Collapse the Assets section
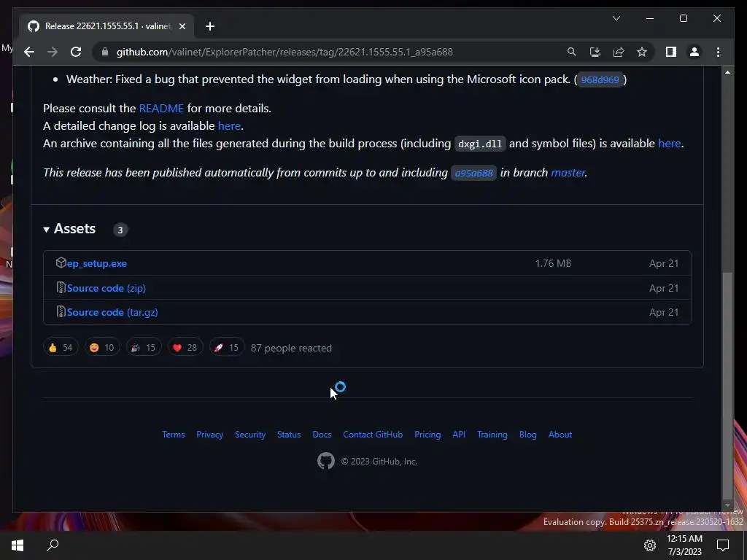Screen dimensions: 747x560 tap(69, 228)
